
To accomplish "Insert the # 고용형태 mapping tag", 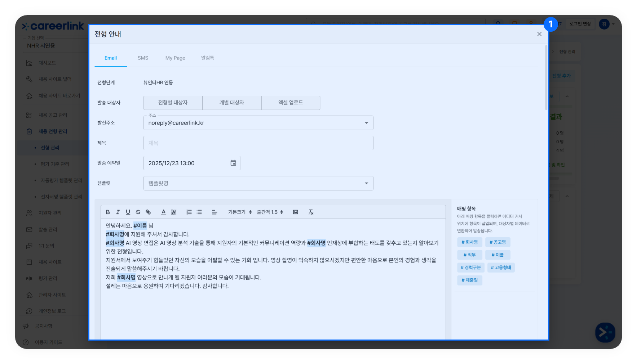I will (501, 268).
